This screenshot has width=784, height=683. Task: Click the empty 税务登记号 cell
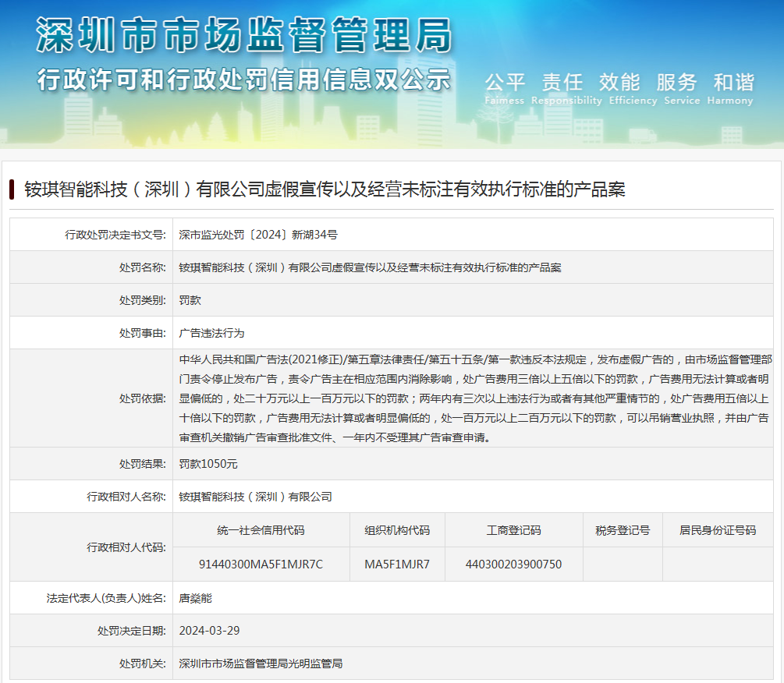pos(622,564)
